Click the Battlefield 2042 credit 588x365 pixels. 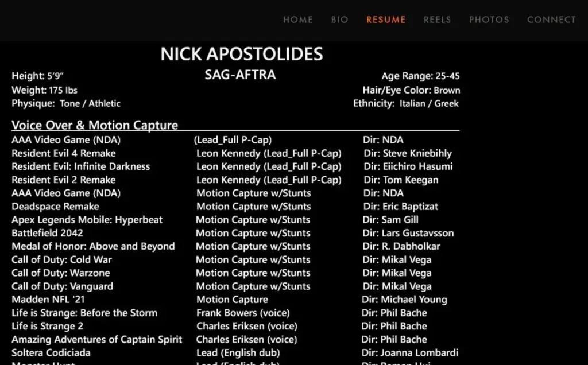tap(47, 233)
